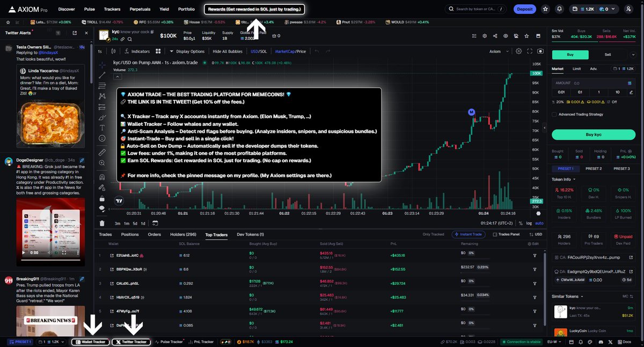Toggle Hide All Bubbles on chart
Viewport: 644px width, 347px height.
[x=228, y=51]
